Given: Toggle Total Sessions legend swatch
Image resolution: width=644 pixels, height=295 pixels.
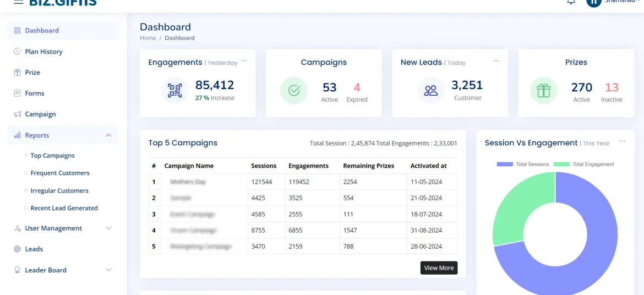Looking at the screenshot, I should click(505, 164).
